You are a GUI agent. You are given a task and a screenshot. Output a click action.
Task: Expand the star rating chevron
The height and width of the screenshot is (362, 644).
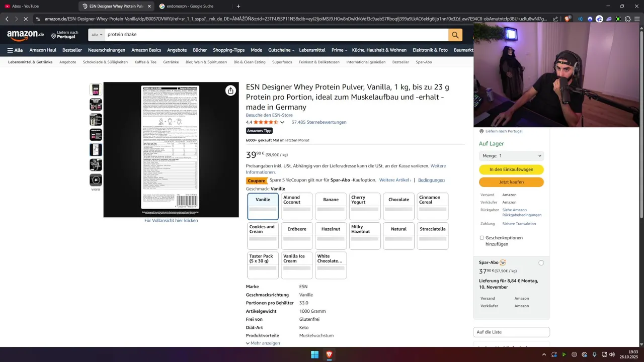point(282,122)
